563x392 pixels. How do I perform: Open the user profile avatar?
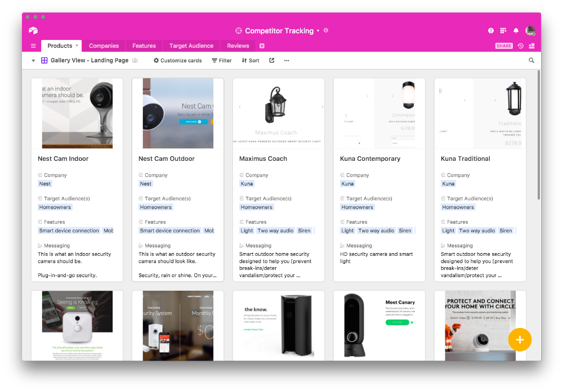coord(530,31)
